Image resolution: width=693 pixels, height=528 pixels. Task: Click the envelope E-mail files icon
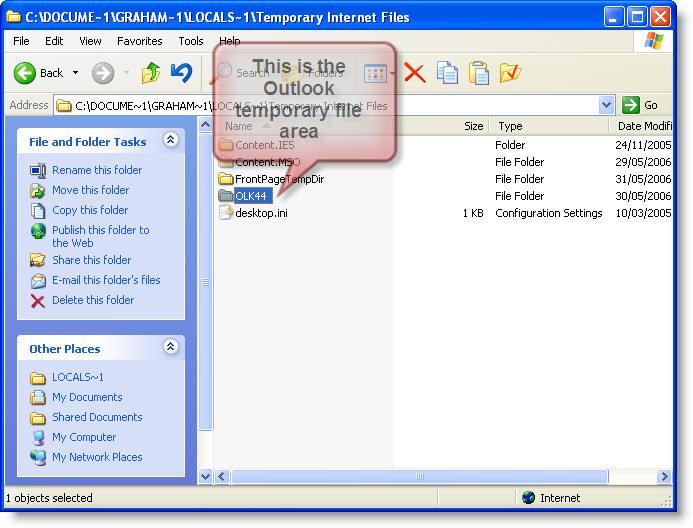pos(38,281)
